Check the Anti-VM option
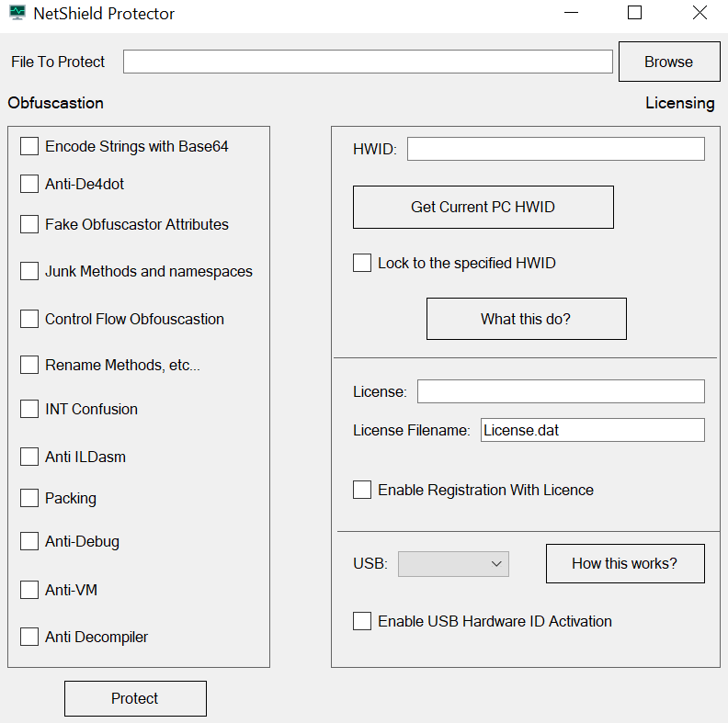 pos(29,590)
